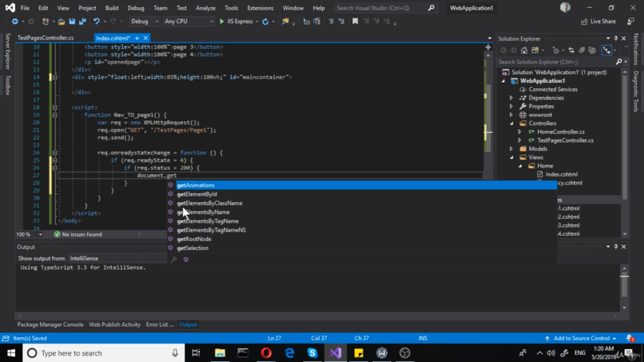Click the Open File folder icon
This screenshot has width=644, height=362.
(x=61, y=21)
